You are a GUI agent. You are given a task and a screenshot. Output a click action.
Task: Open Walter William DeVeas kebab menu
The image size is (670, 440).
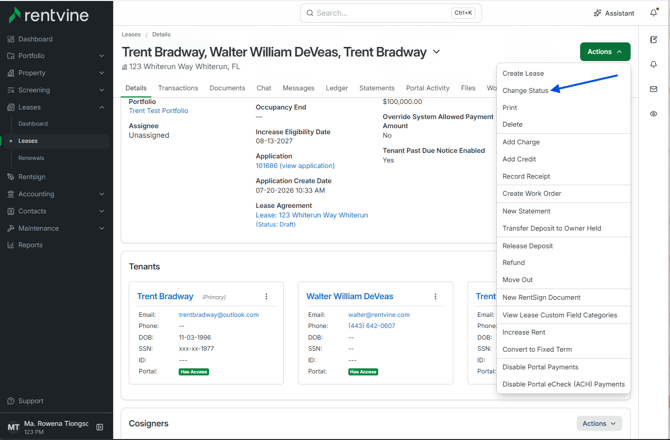coord(435,296)
